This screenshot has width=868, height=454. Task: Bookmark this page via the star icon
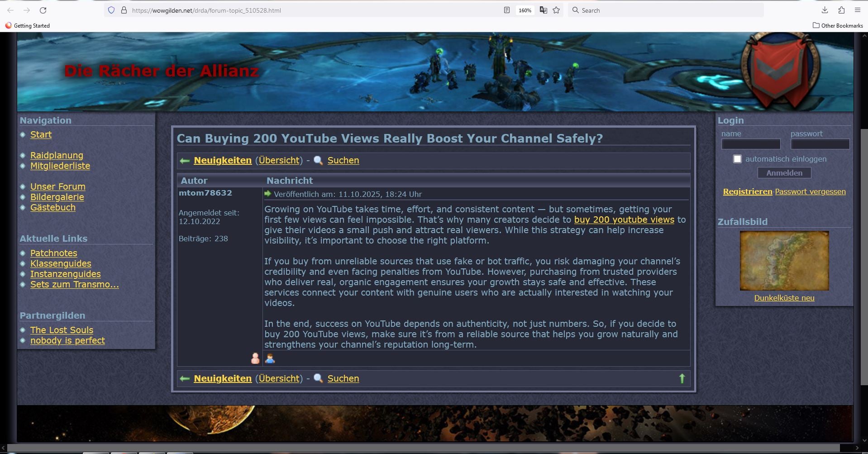click(556, 10)
